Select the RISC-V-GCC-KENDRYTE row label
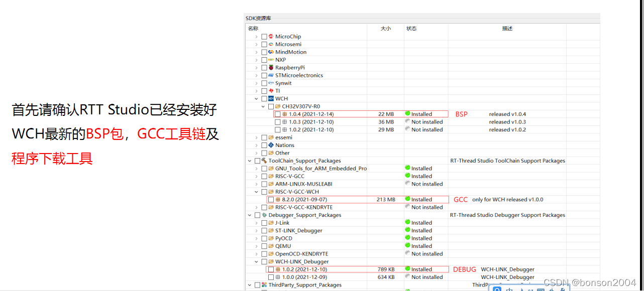644x291 pixels. click(304, 207)
